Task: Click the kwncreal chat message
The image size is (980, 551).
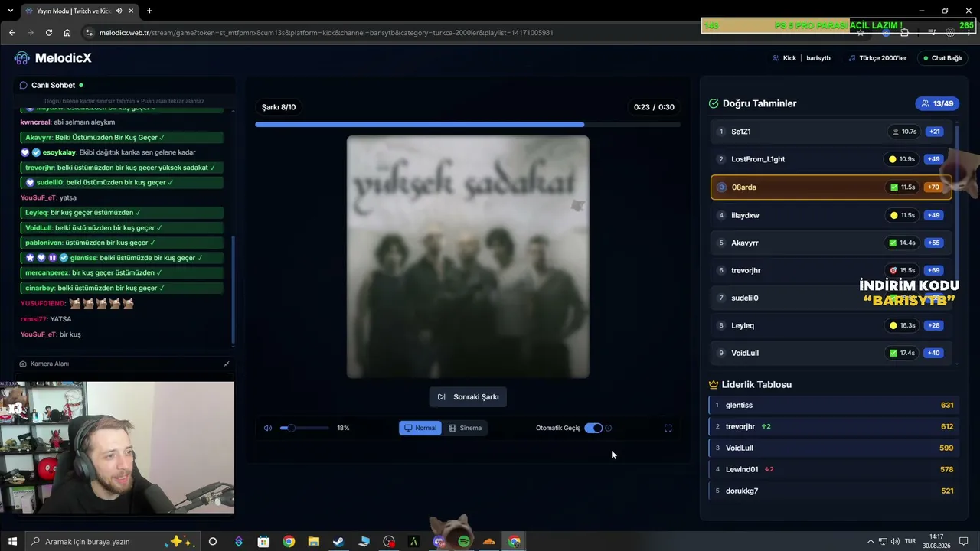Action: pos(122,122)
